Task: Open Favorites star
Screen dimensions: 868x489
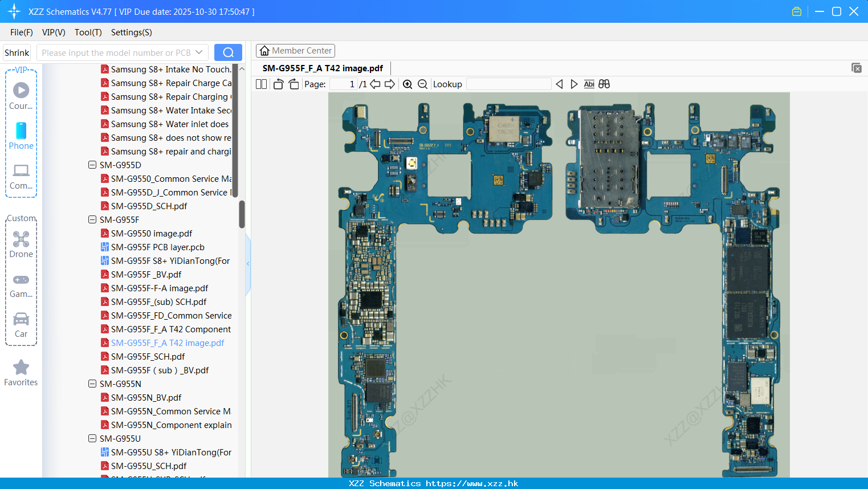Action: click(21, 373)
